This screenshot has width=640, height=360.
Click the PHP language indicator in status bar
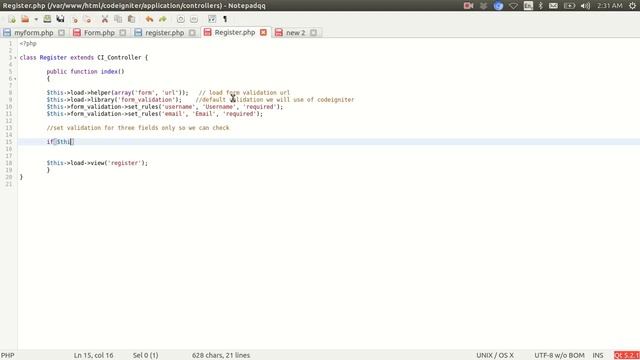[x=8, y=355]
